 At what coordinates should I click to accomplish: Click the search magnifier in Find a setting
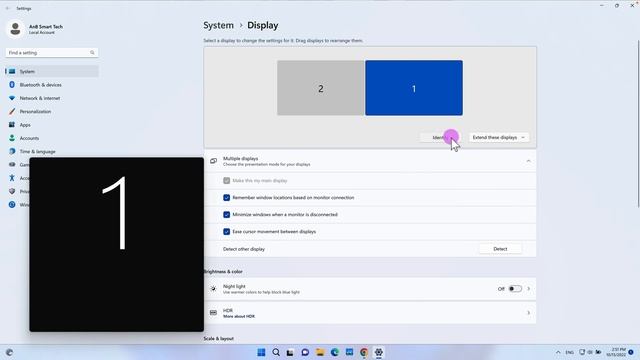click(x=92, y=53)
